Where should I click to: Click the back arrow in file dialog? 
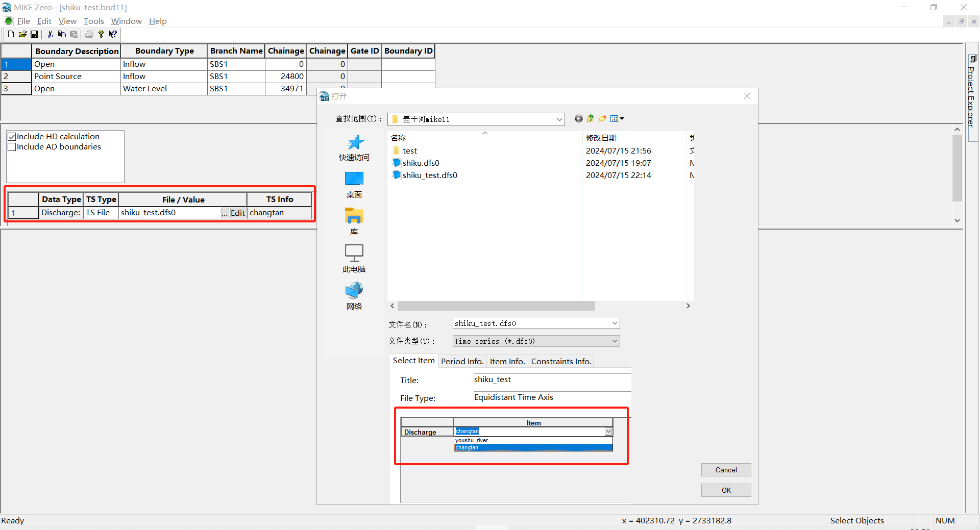click(578, 119)
